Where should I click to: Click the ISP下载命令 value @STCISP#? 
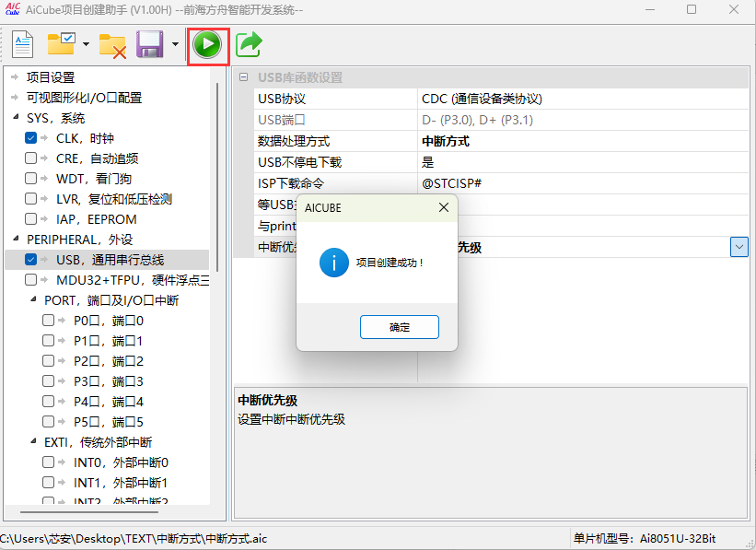coord(451,183)
